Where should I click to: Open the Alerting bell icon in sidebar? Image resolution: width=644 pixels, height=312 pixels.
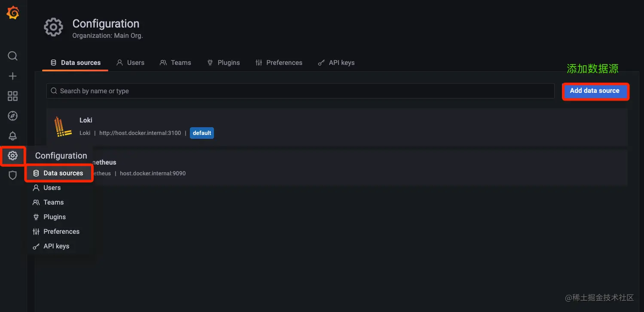click(13, 136)
